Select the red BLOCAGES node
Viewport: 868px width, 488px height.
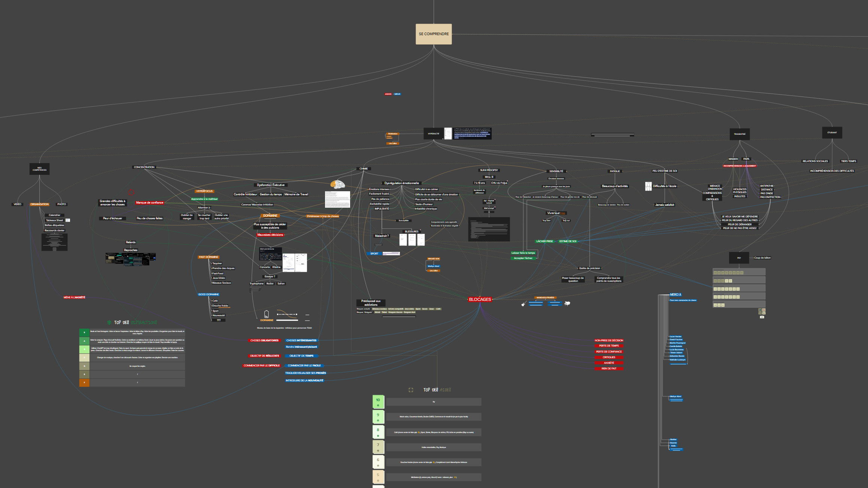click(x=480, y=299)
